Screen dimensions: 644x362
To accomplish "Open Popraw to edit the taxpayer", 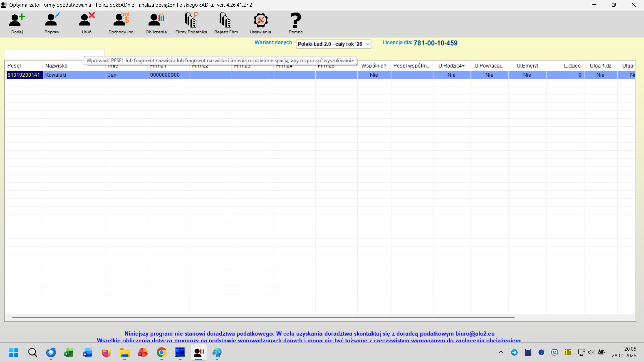I will coord(52,23).
